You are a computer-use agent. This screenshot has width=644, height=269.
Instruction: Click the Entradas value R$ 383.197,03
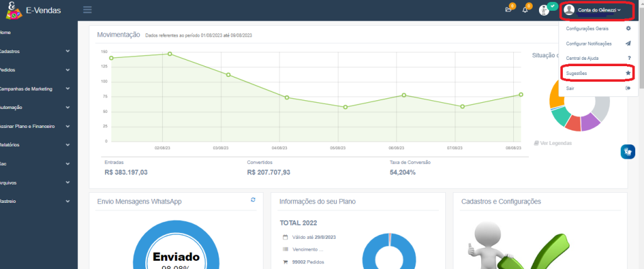pyautogui.click(x=126, y=173)
